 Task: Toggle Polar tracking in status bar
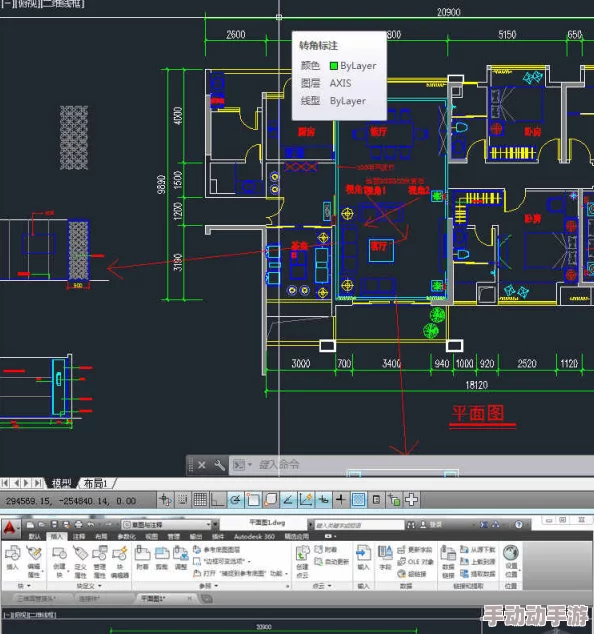click(x=235, y=500)
